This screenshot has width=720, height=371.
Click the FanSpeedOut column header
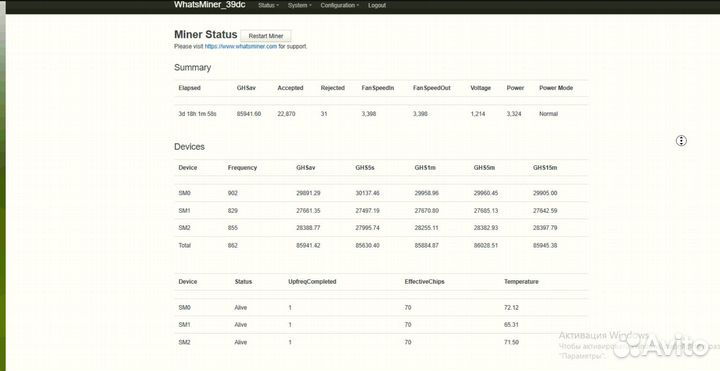[432, 88]
